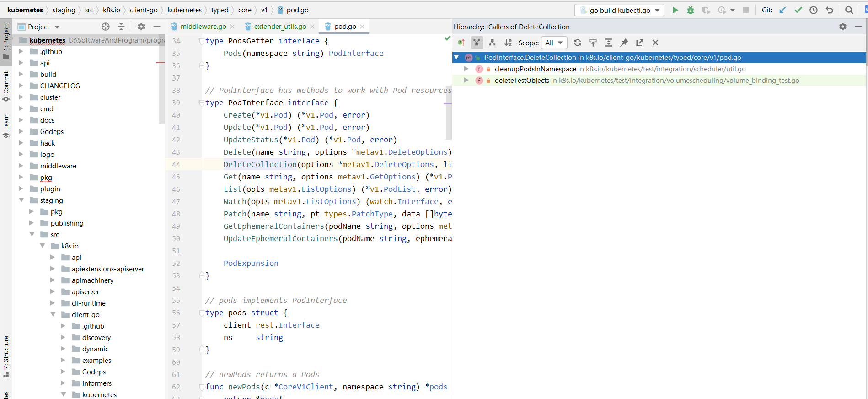The height and width of the screenshot is (399, 868).
Task: Close the pod.go editor tab
Action: (x=362, y=27)
